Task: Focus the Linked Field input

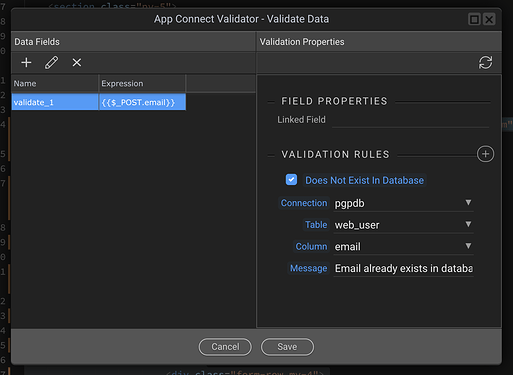Action: 410,120
